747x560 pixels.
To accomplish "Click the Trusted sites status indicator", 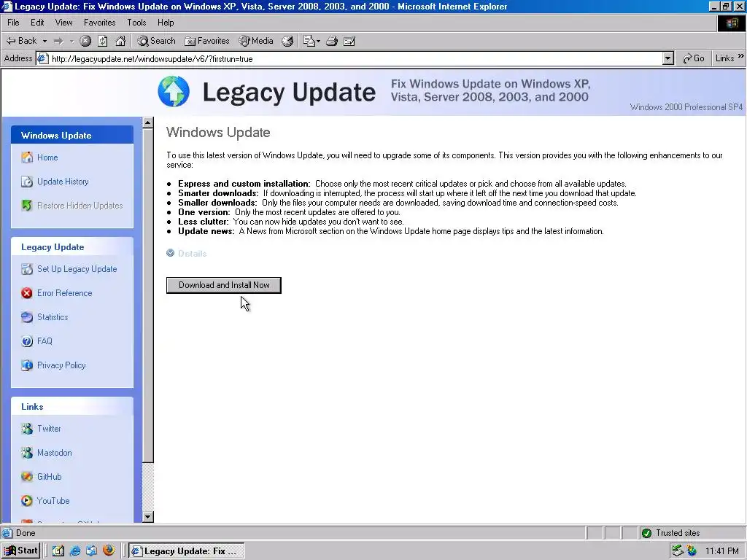I will pos(671,533).
